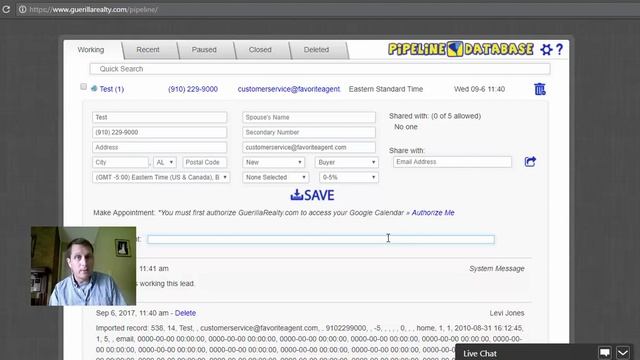The image size is (640, 360).
Task: Click the share arrow icon
Action: pyautogui.click(x=530, y=162)
